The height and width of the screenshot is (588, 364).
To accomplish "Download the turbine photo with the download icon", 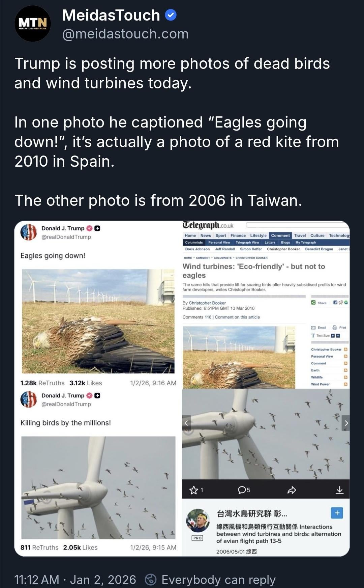I will [x=339, y=490].
